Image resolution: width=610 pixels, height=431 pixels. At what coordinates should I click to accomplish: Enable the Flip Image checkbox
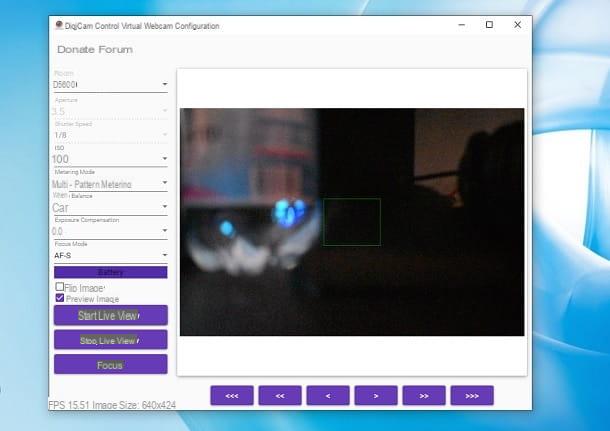[60, 287]
